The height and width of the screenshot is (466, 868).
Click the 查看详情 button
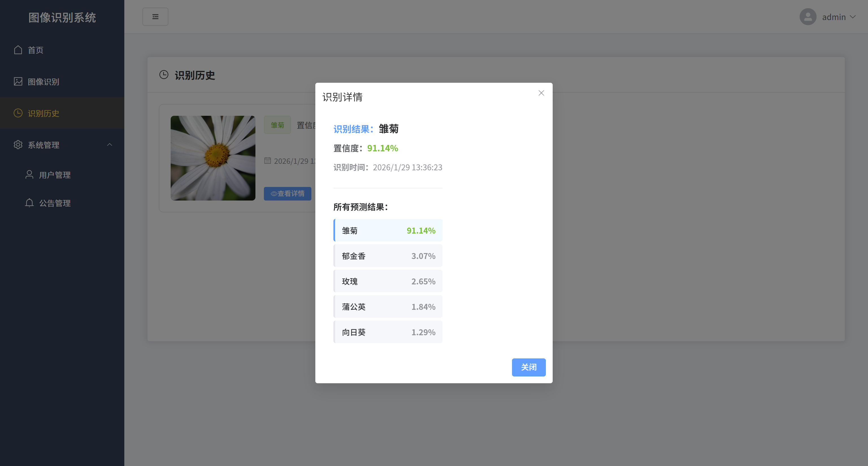(287, 194)
